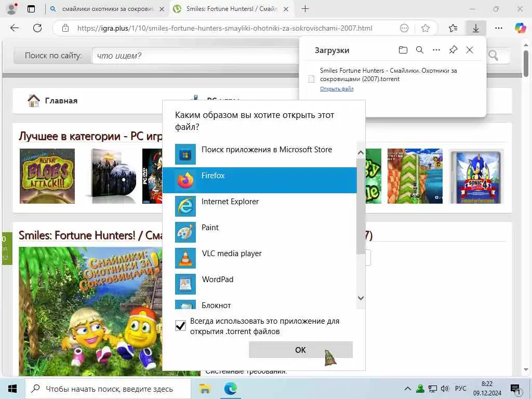
Task: Open volume control in tray
Action: tap(445, 389)
